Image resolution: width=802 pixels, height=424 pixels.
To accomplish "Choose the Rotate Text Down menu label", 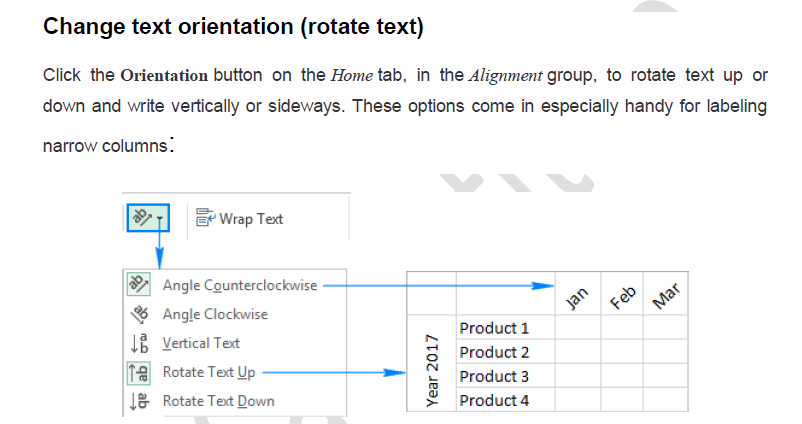I will 218,400.
